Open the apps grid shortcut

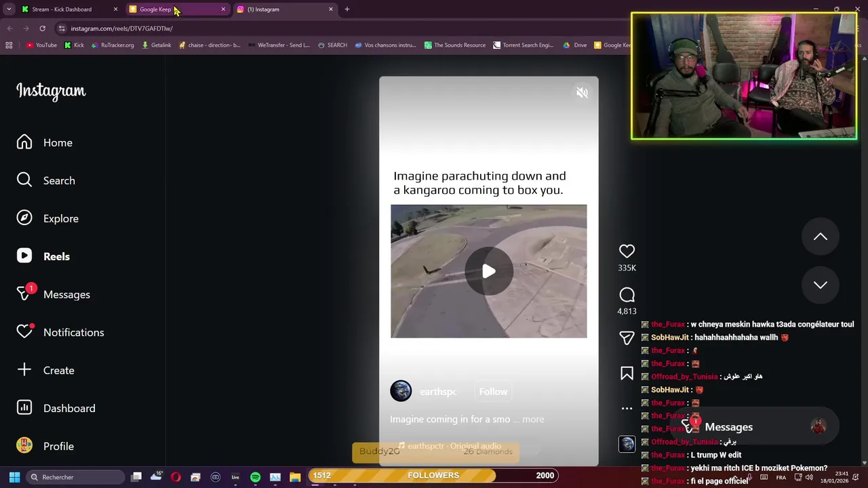pos(9,45)
